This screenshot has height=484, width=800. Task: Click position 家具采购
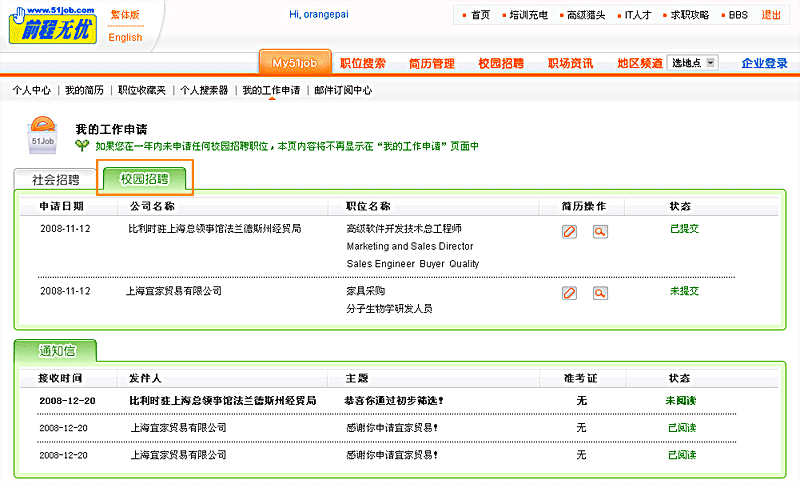(x=366, y=291)
